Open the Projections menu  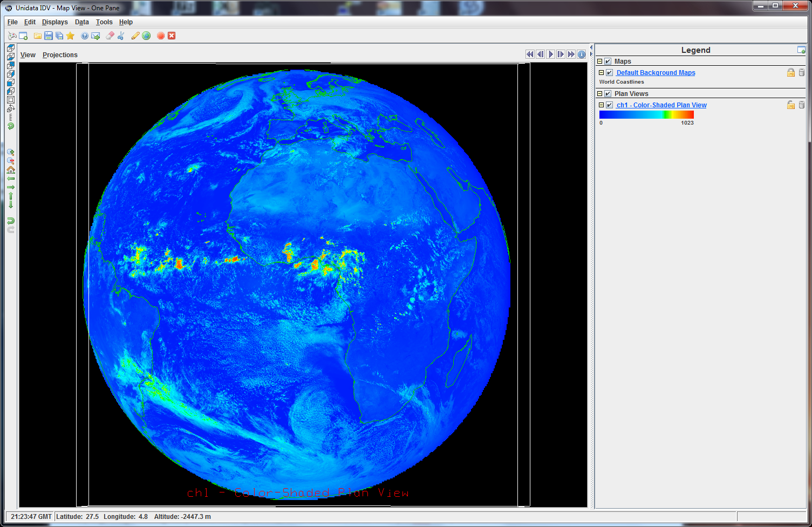click(60, 55)
